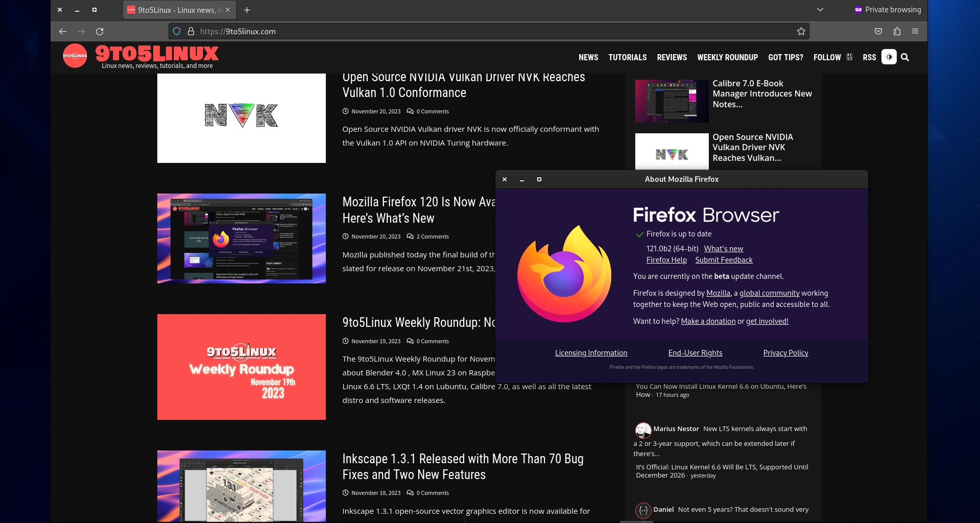Image resolution: width=980 pixels, height=523 pixels.
Task: Navigate back using the back arrow
Action: pyautogui.click(x=62, y=31)
